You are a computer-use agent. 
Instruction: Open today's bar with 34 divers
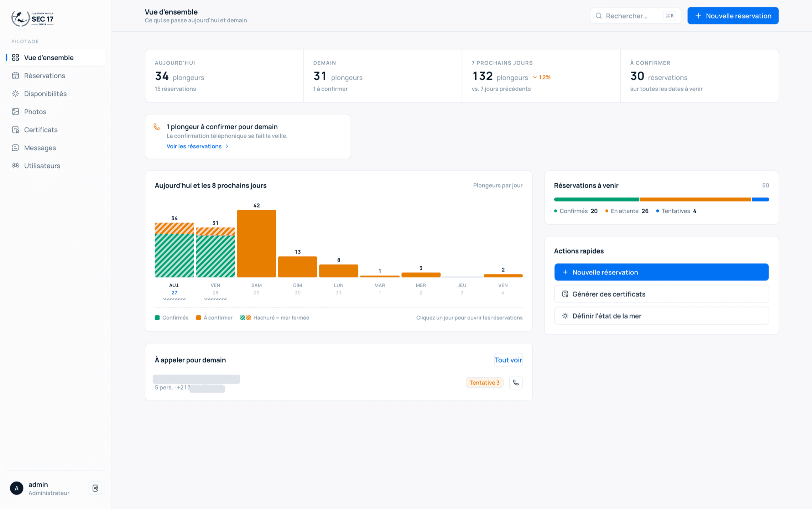(x=174, y=250)
